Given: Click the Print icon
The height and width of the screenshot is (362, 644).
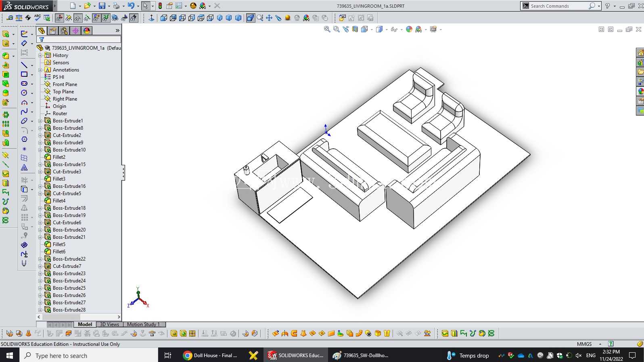Looking at the screenshot, I should (116, 6).
